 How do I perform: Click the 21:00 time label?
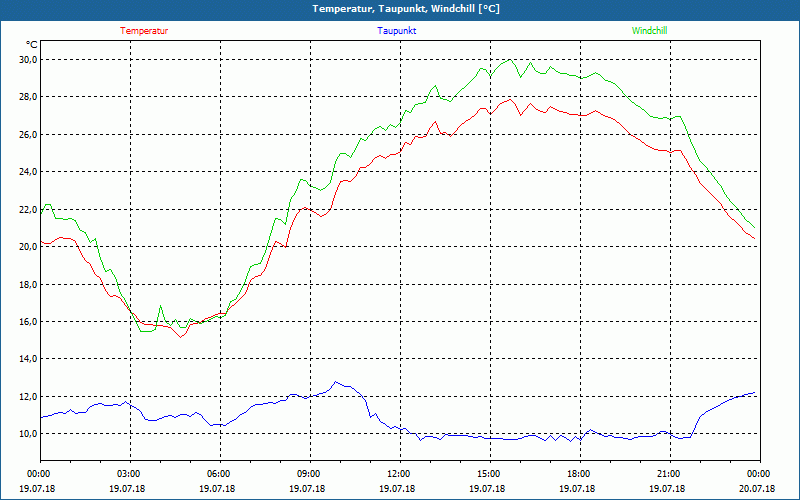coord(670,474)
